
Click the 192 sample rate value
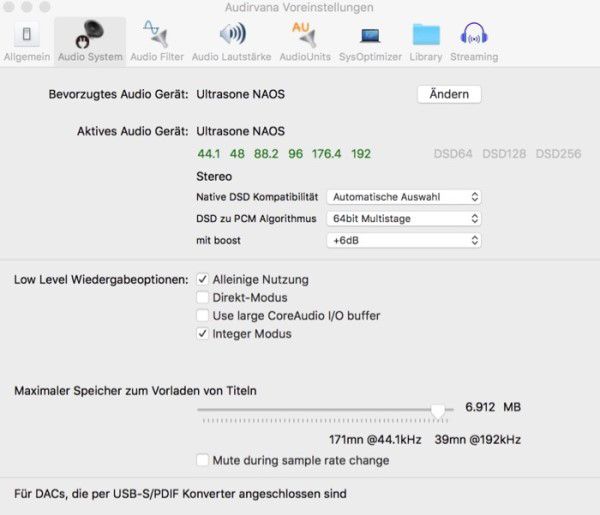pyautogui.click(x=361, y=154)
